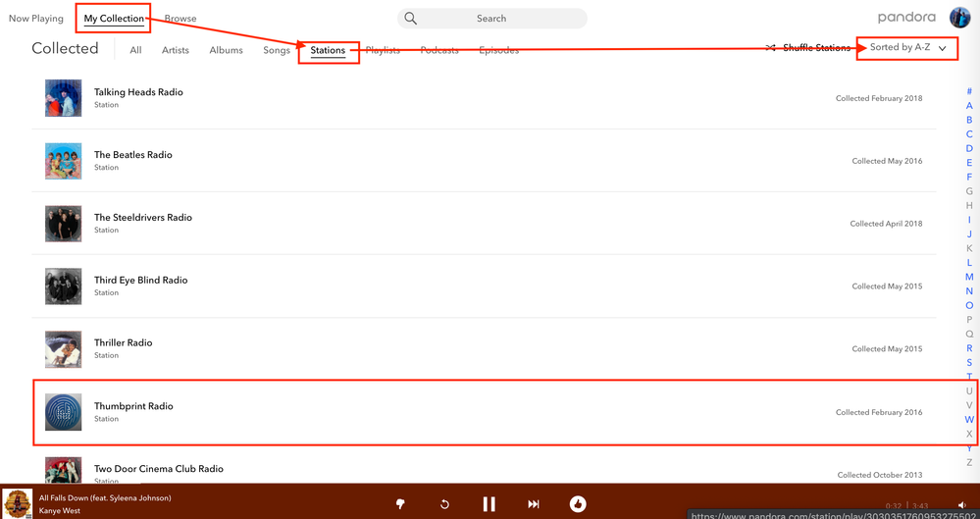Switch to the Stations tab
The height and width of the screenshot is (519, 980).
(328, 50)
